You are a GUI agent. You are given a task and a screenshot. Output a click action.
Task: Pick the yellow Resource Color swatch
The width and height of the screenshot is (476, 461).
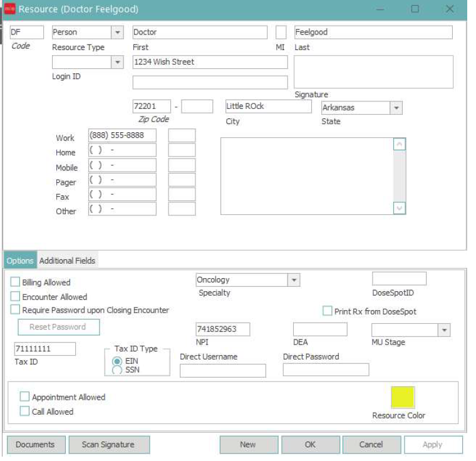click(403, 398)
